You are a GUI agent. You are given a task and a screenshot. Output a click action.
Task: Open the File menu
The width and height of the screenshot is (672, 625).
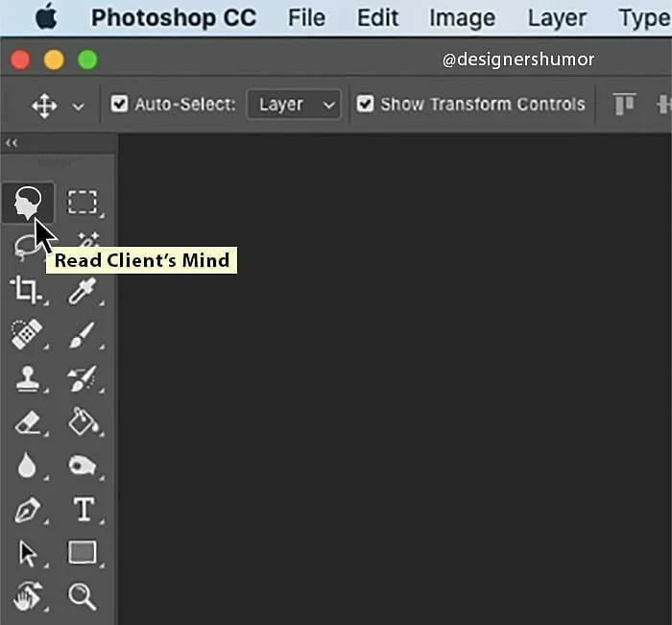(x=306, y=18)
